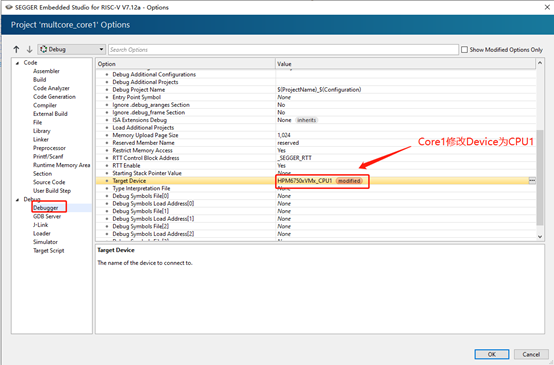554x365 pixels.
Task: Select Linker category
Action: pyautogui.click(x=41, y=139)
